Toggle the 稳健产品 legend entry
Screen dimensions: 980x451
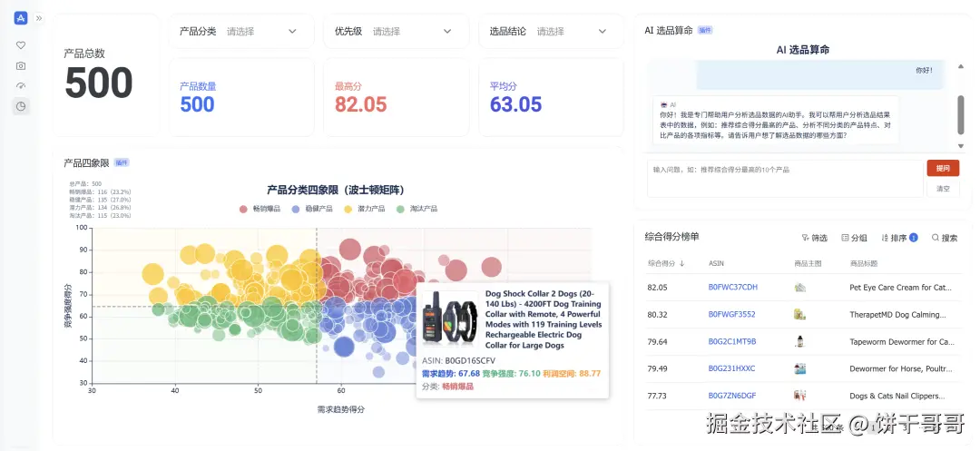[312, 209]
